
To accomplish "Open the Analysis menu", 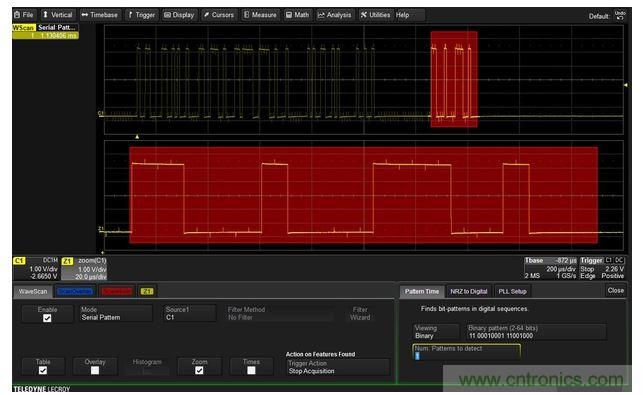I will [335, 15].
